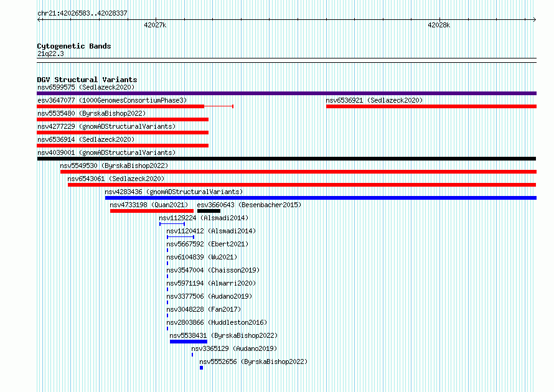554x392 pixels.
Task: Click the small blue nsv5552656 marker
Action: point(202,368)
